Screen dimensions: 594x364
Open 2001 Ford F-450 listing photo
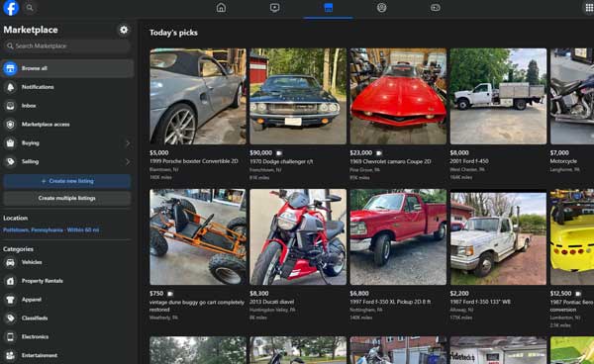(x=498, y=96)
